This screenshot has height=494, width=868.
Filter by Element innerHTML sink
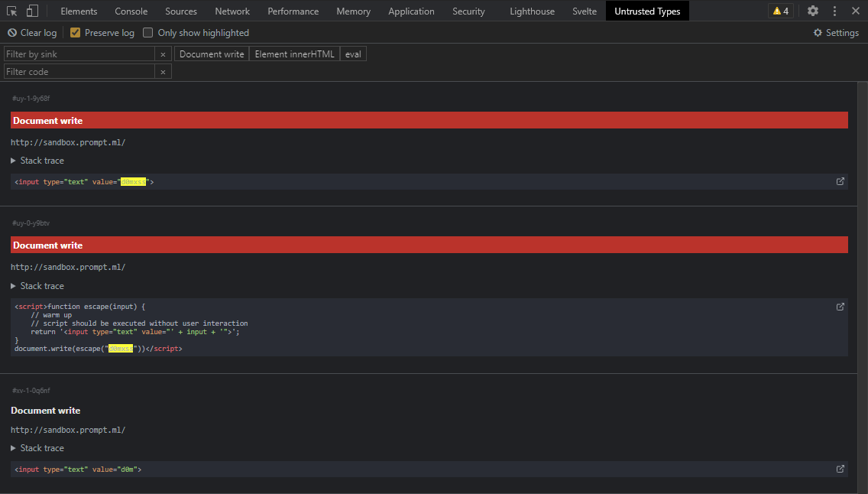(x=294, y=54)
